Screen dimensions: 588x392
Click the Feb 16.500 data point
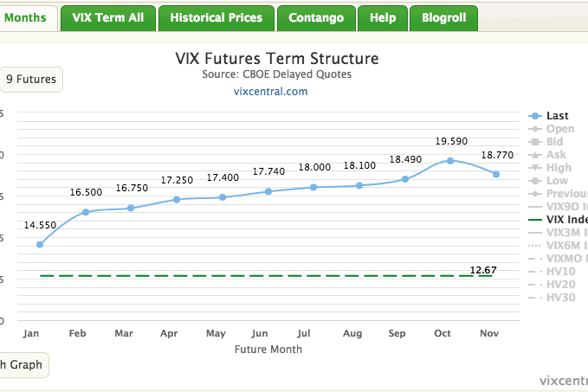(86, 212)
